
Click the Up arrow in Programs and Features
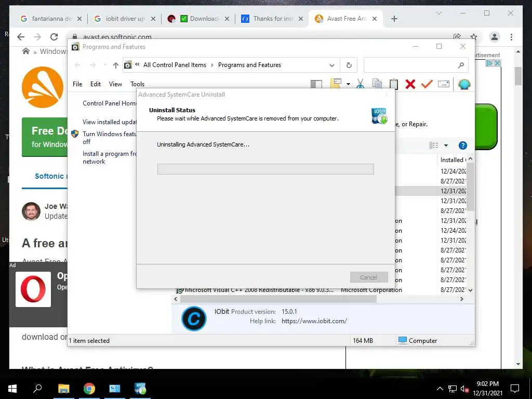click(x=116, y=65)
